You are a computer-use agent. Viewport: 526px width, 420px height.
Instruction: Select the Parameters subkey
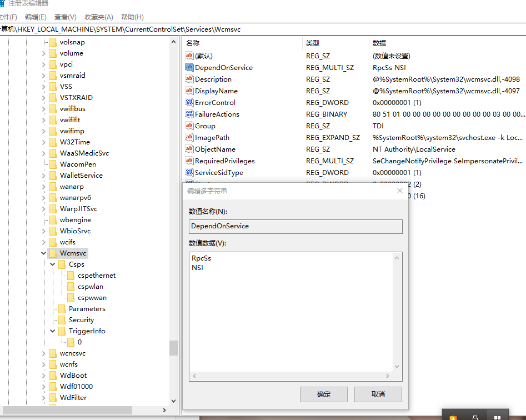click(87, 309)
